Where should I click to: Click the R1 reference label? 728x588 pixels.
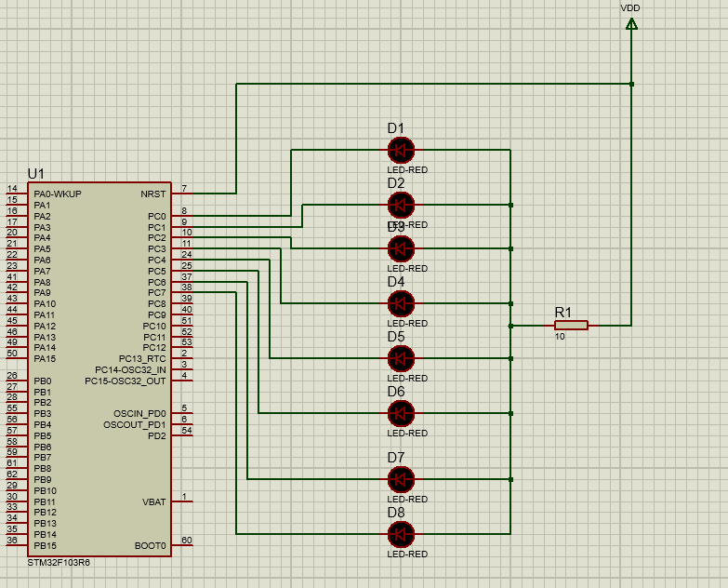pos(563,312)
